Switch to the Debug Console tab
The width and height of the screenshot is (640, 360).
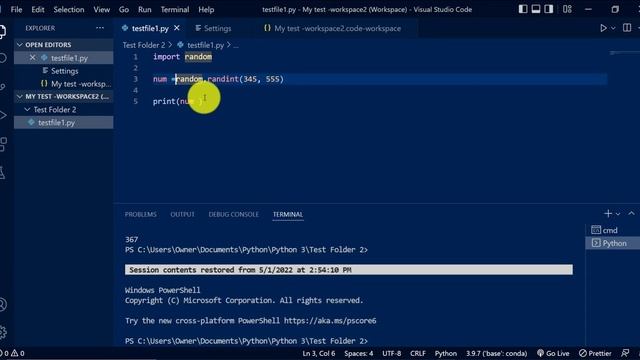click(x=233, y=214)
